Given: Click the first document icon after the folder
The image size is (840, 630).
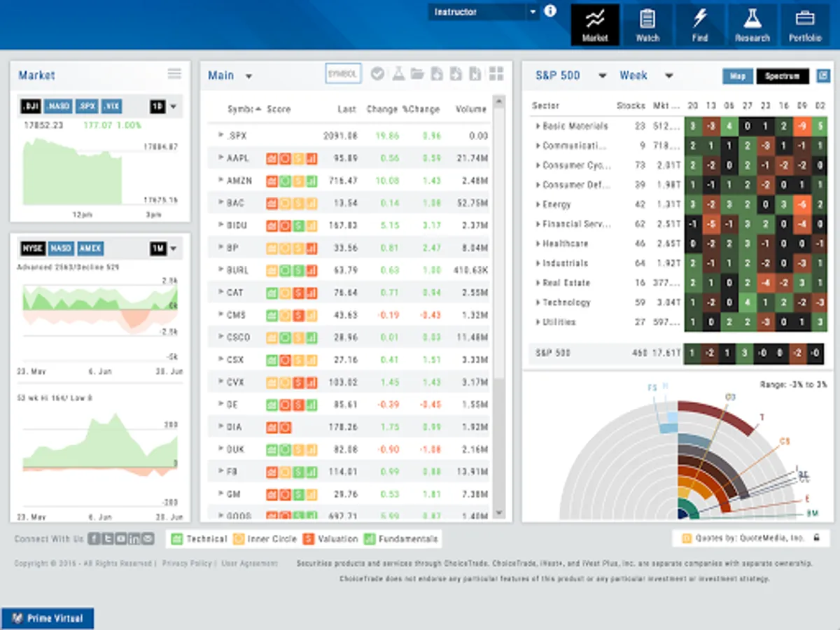Looking at the screenshot, I should coord(437,74).
